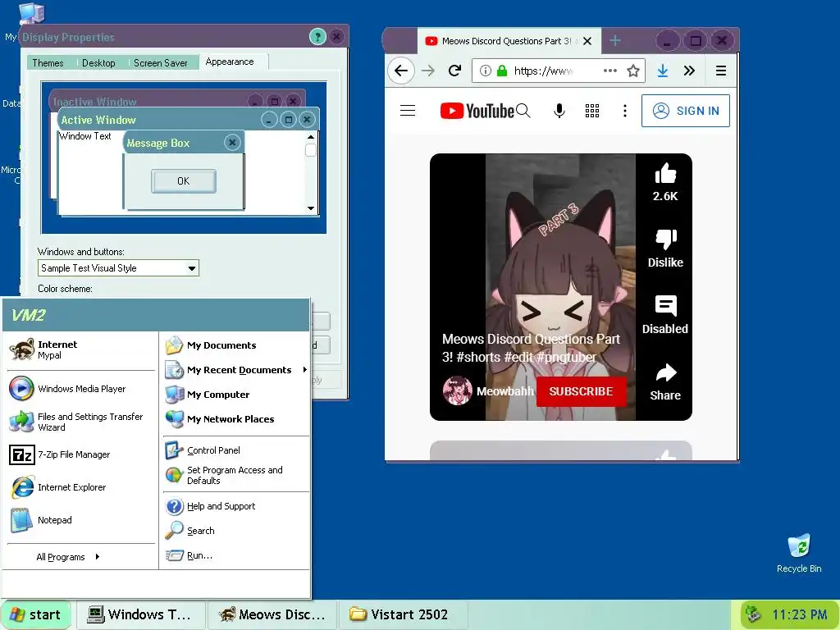Open Files and Settings Transfer Wizard
The width and height of the screenshot is (840, 630).
[x=80, y=422]
